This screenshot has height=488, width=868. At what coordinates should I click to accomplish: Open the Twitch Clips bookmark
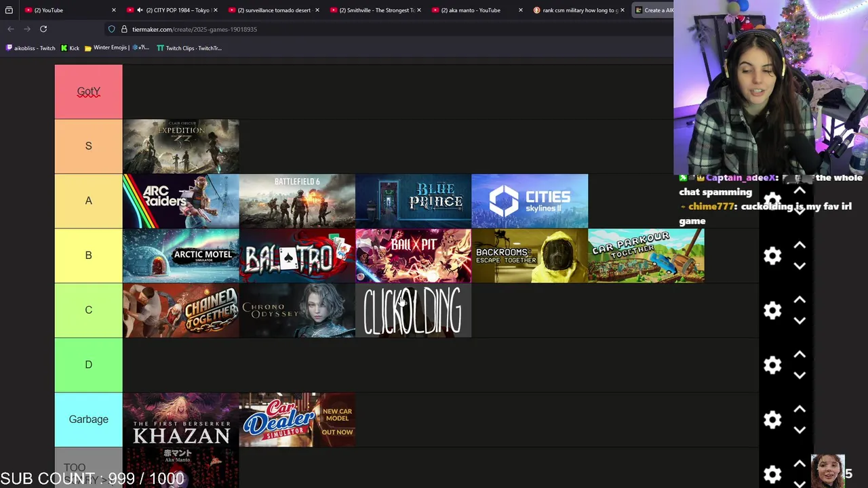[189, 48]
